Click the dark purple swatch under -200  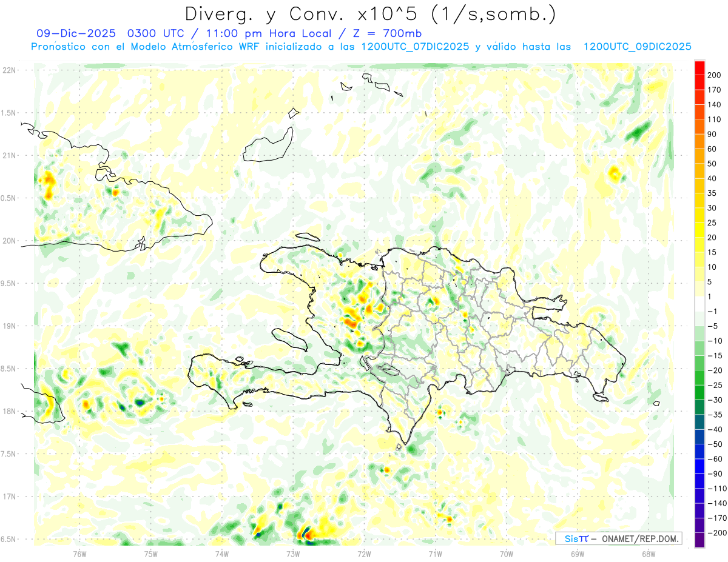tap(699, 540)
